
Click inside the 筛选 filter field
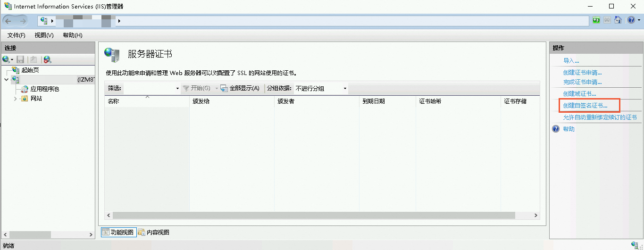click(149, 88)
